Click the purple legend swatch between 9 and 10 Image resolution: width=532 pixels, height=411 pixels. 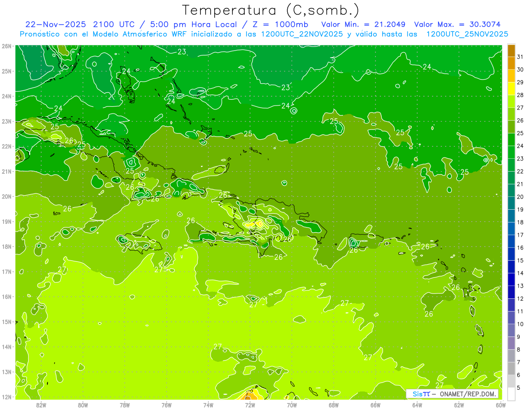click(x=511, y=330)
